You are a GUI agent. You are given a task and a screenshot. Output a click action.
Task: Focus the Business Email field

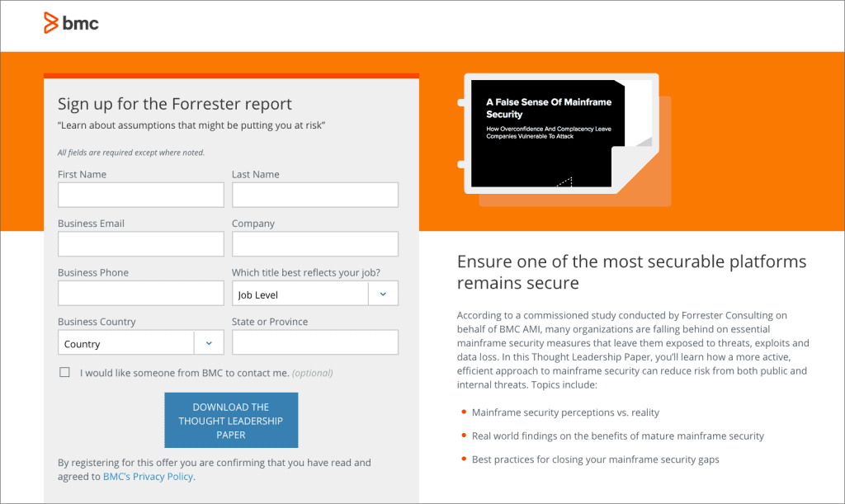(x=140, y=244)
